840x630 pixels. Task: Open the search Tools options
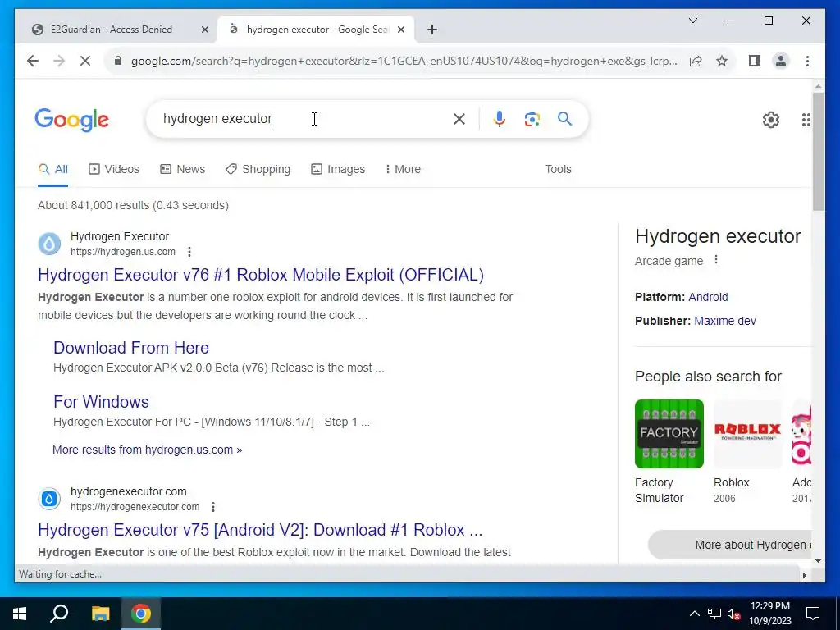pyautogui.click(x=558, y=169)
